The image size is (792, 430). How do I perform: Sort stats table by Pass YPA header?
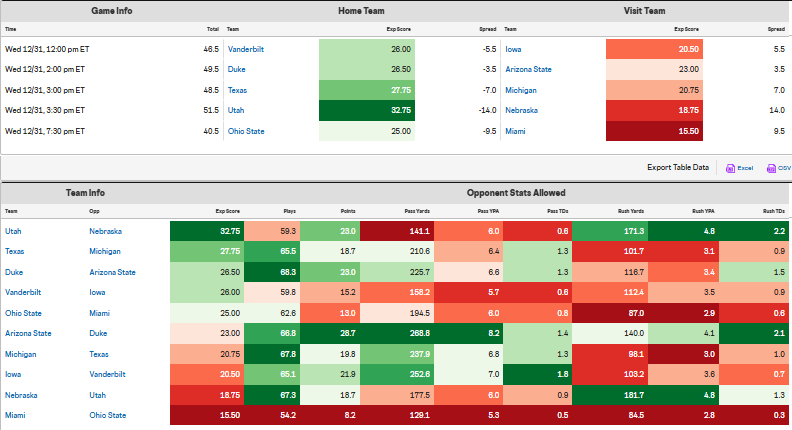[x=488, y=211]
